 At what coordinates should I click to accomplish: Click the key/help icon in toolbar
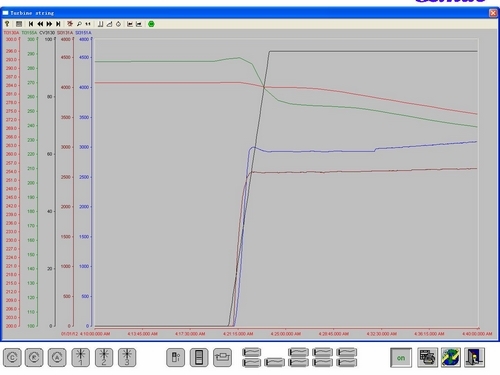point(7,24)
